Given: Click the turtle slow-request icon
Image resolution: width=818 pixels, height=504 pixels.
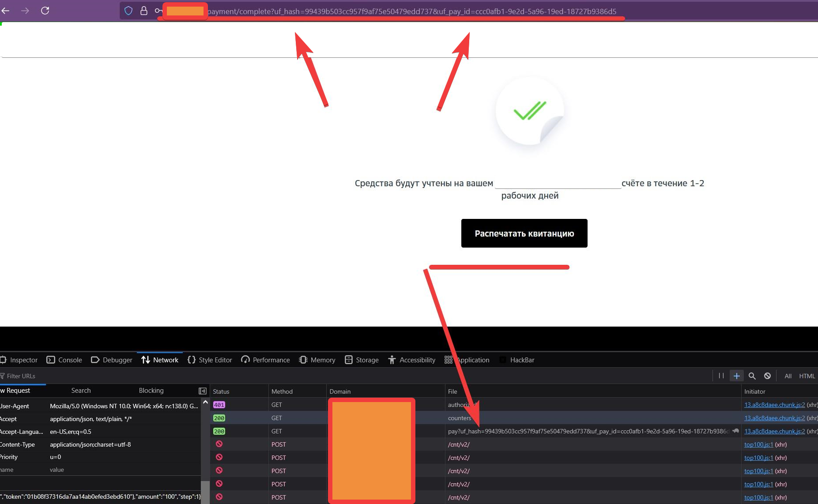Looking at the screenshot, I should tap(735, 431).
